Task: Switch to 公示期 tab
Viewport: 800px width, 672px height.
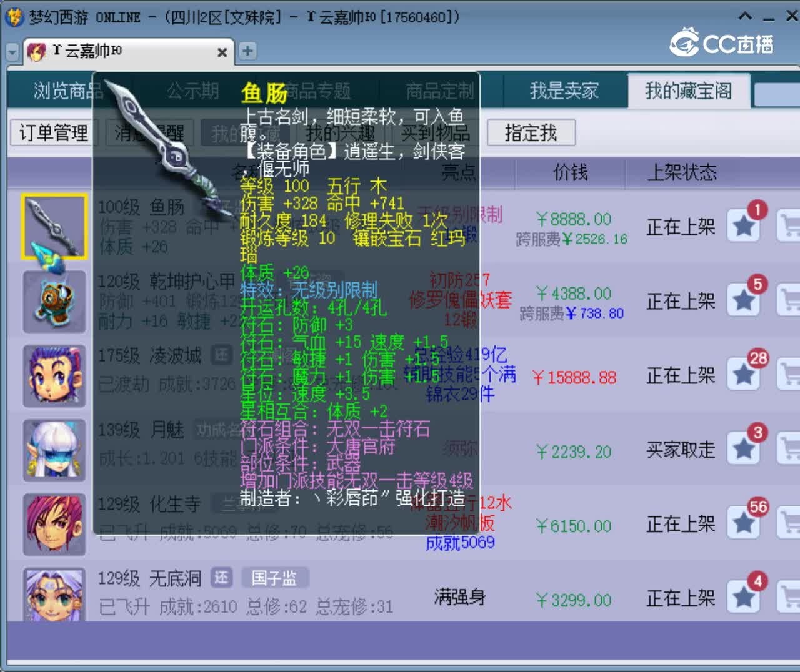Action: 192,91
